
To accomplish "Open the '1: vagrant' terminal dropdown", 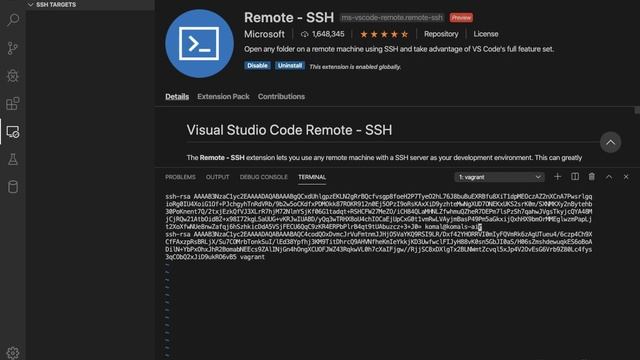I will (499, 177).
